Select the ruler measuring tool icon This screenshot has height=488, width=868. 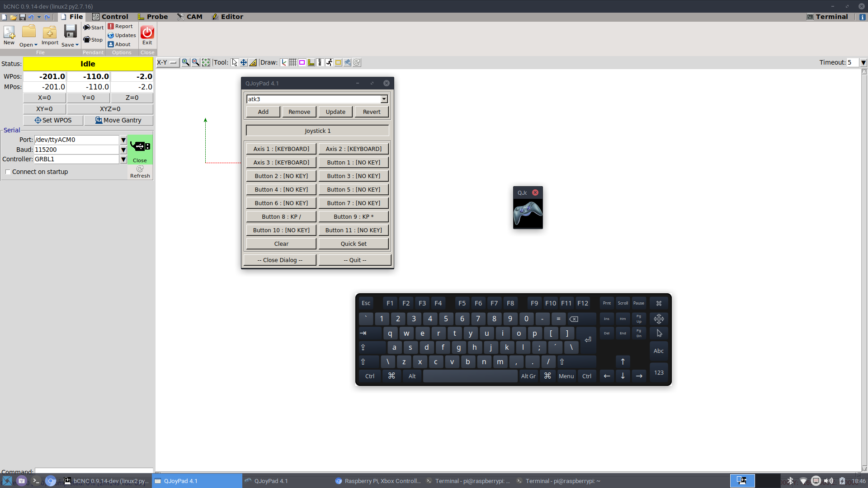(253, 62)
